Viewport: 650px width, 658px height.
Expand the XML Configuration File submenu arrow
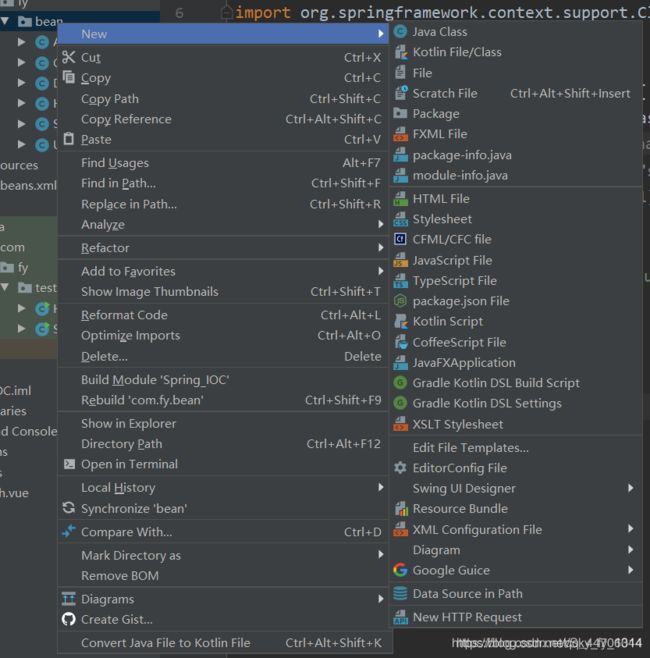[x=631, y=529]
